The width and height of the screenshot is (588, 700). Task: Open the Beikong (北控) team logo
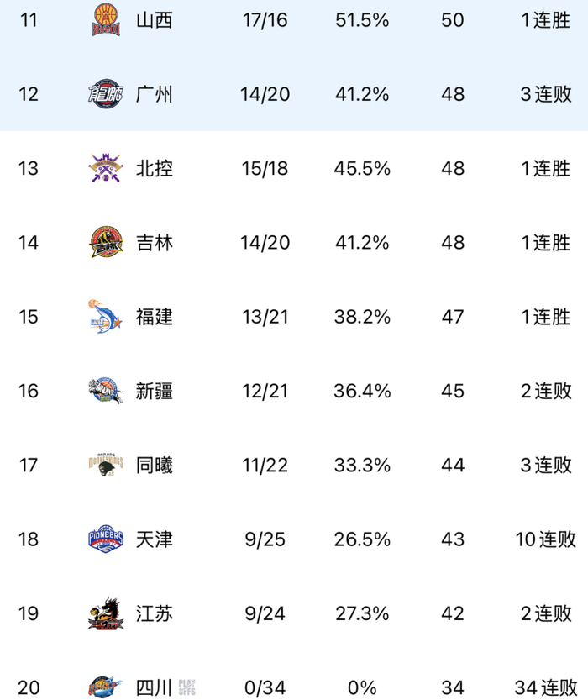[106, 168]
